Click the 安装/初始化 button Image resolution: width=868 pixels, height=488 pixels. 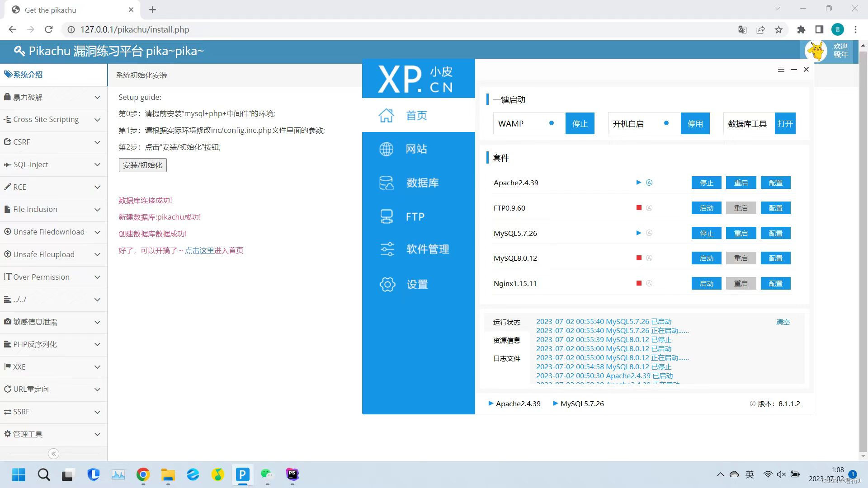142,165
